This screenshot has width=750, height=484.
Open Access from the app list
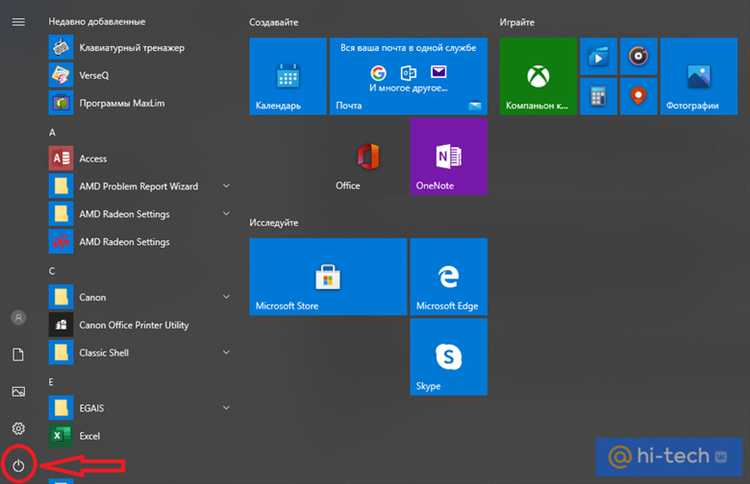[x=78, y=158]
